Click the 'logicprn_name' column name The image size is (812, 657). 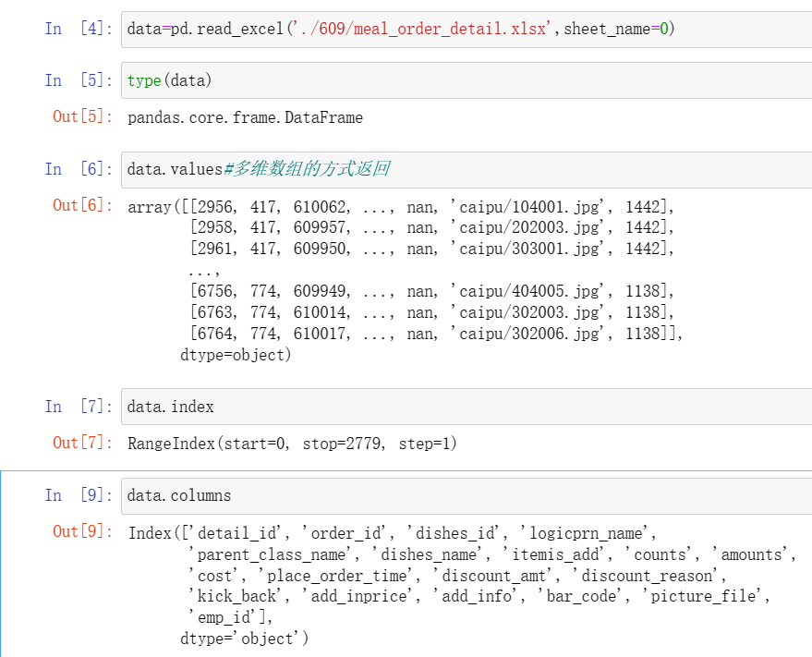[585, 533]
